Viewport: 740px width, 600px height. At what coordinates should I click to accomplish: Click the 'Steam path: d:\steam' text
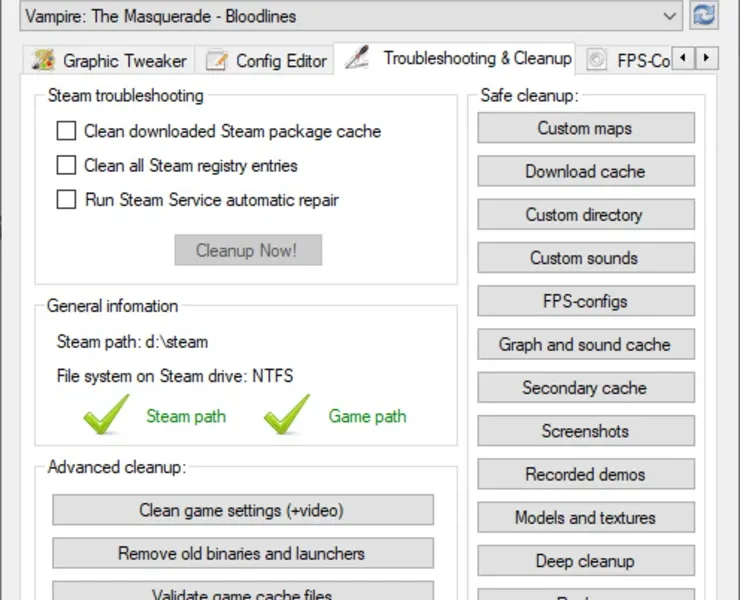pos(132,342)
